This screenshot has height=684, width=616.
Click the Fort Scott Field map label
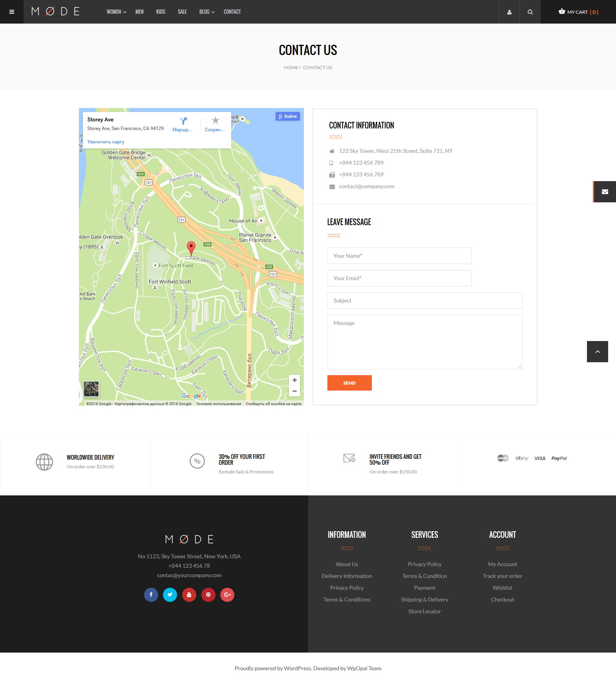pos(176,266)
